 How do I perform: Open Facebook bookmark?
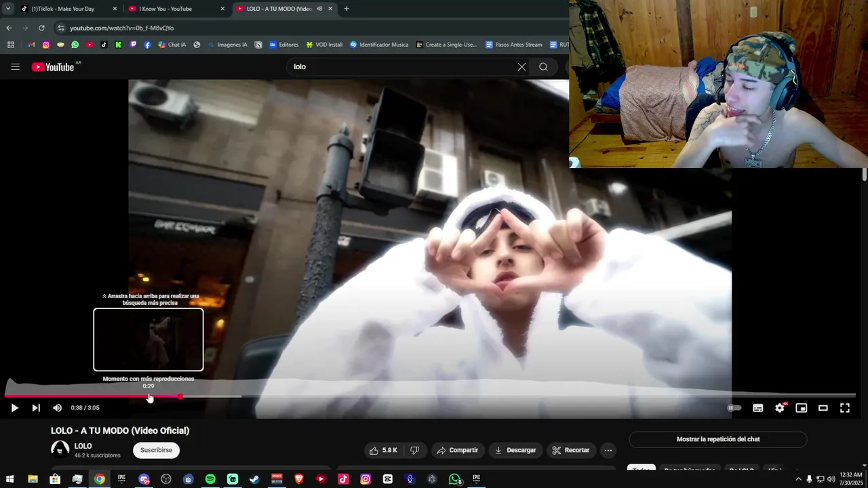click(147, 45)
